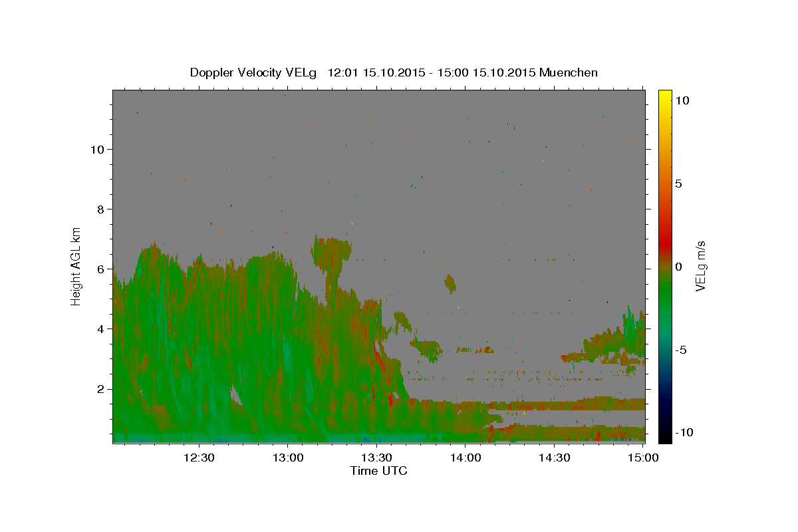The height and width of the screenshot is (532, 798).
Task: Click the height label '6'
Action: point(99,269)
